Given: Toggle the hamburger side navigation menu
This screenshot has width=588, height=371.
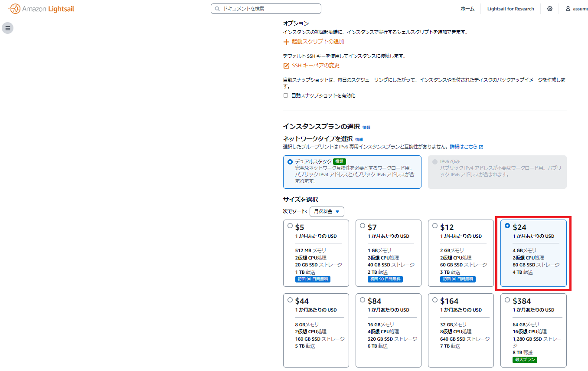Looking at the screenshot, I should click(8, 28).
